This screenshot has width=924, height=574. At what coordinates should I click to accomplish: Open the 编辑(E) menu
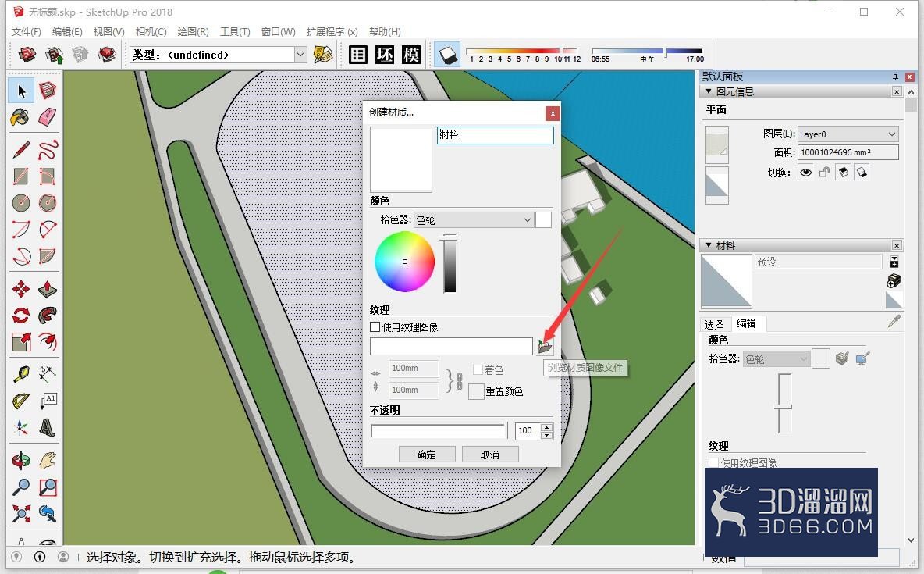pos(67,31)
